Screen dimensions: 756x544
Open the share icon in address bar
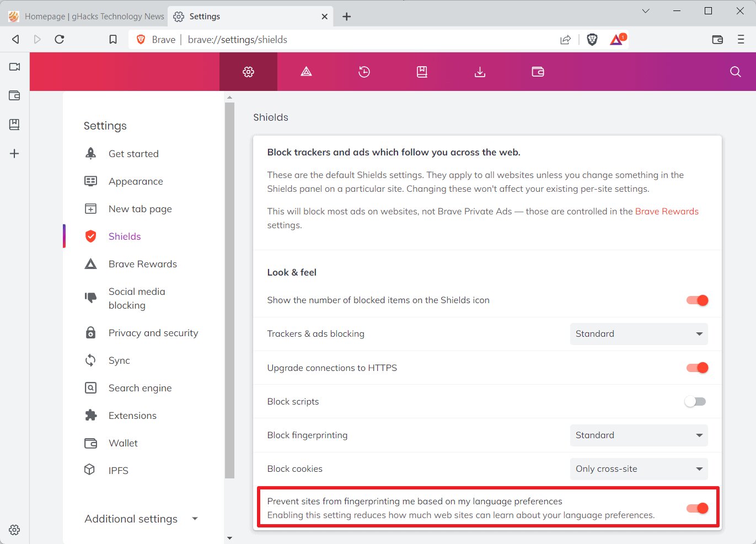pos(565,40)
